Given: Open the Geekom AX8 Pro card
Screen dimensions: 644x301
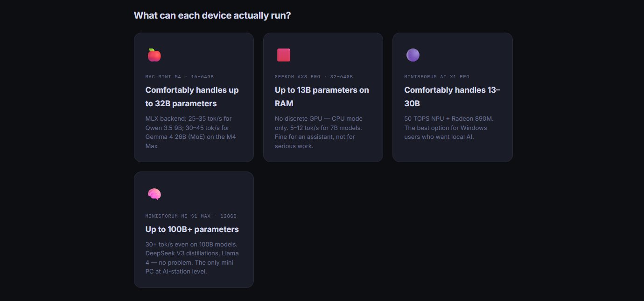Looking at the screenshot, I should tap(323, 97).
